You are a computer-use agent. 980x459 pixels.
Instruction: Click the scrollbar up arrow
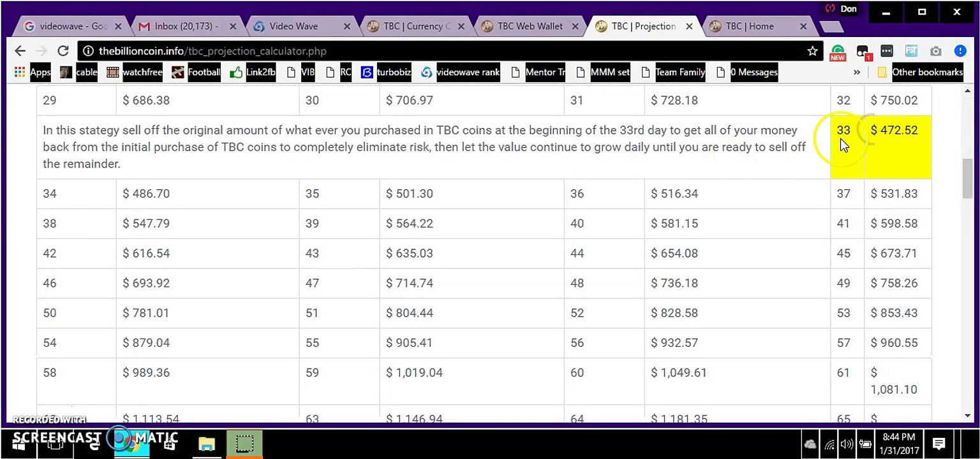[x=968, y=92]
